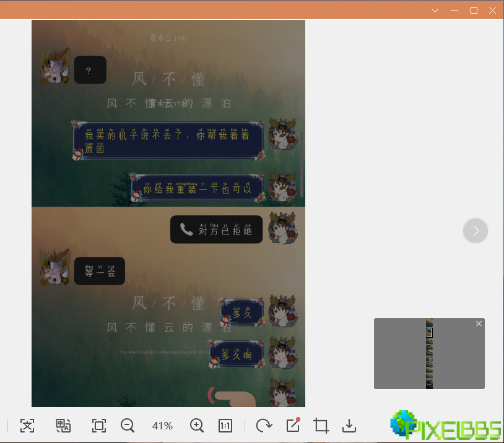The height and width of the screenshot is (443, 504).
Task: Select the crop tool
Action: pyautogui.click(x=321, y=426)
